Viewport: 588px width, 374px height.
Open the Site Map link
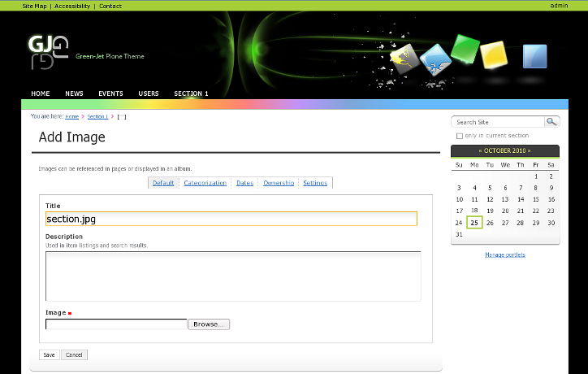coord(34,6)
